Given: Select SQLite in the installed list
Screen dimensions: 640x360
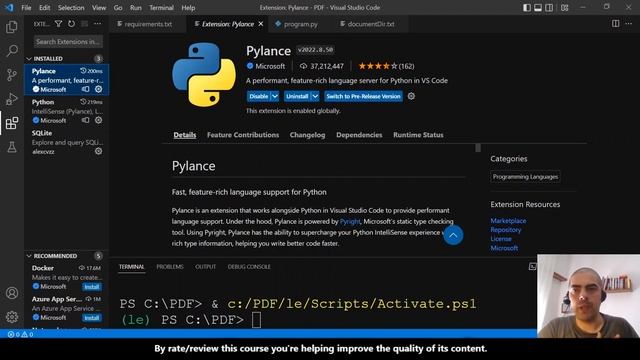Looking at the screenshot, I should [x=67, y=142].
